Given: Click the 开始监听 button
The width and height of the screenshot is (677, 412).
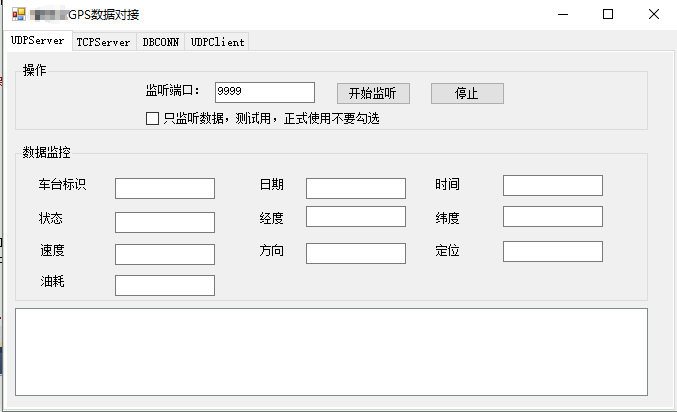Looking at the screenshot, I should [373, 93].
